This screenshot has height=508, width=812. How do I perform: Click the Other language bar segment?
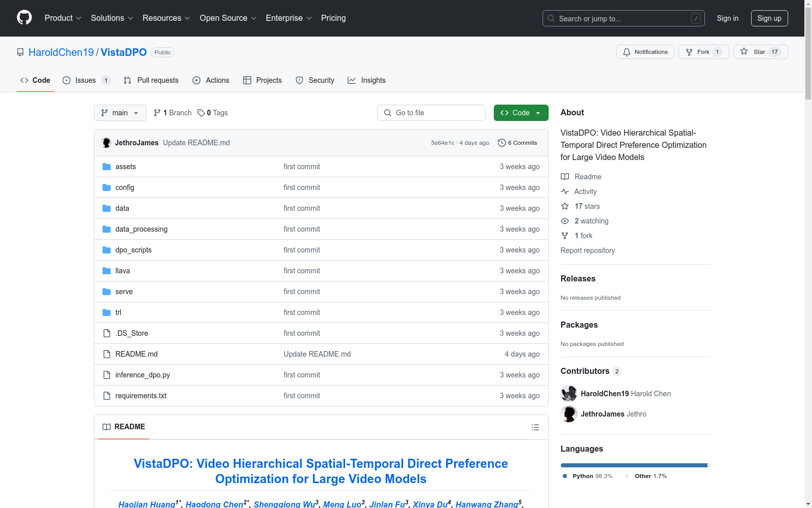(709, 465)
